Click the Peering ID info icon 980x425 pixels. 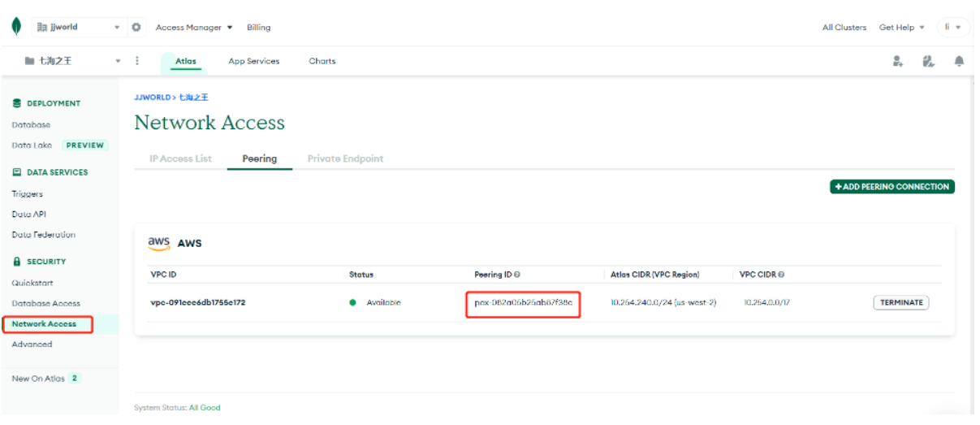(517, 275)
